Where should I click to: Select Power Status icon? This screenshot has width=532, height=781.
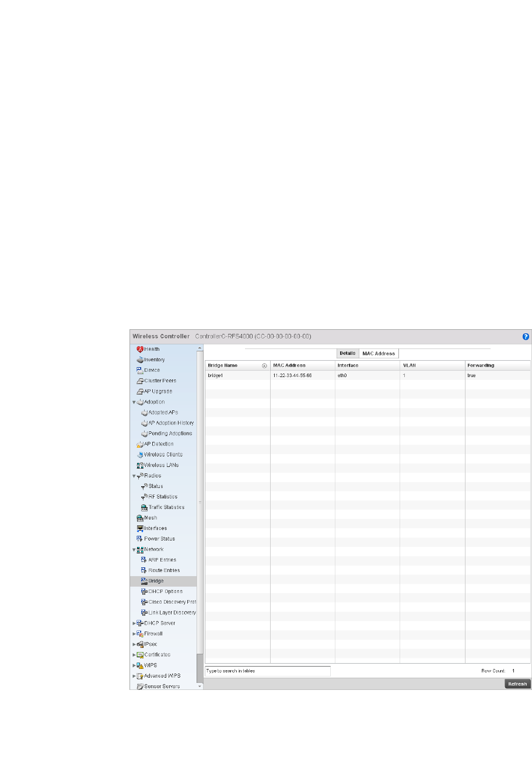[140, 539]
